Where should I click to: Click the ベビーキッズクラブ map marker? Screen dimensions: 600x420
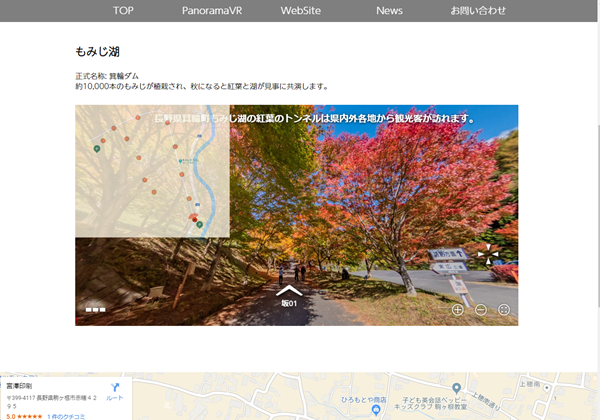(x=456, y=388)
